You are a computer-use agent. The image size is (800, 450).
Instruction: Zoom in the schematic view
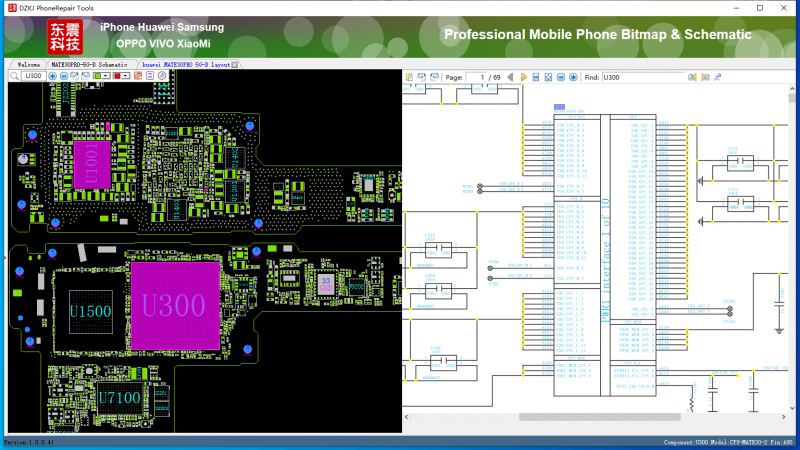pos(573,77)
